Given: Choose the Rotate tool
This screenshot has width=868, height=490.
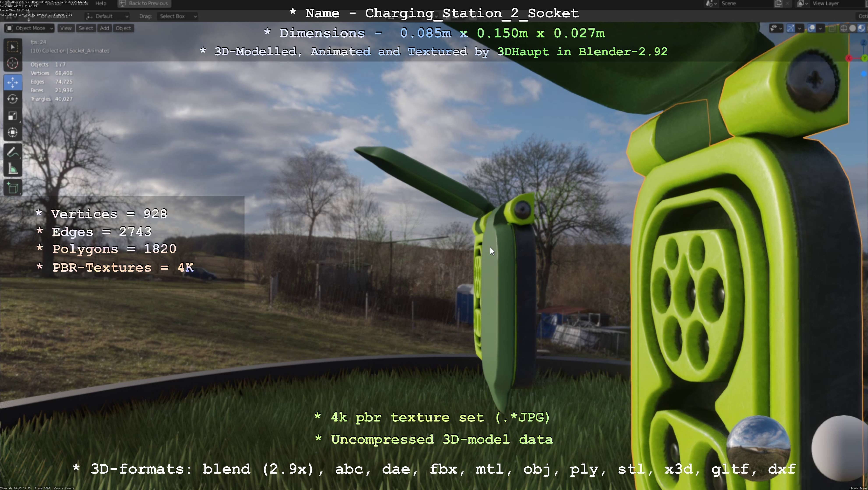Looking at the screenshot, I should [x=13, y=99].
